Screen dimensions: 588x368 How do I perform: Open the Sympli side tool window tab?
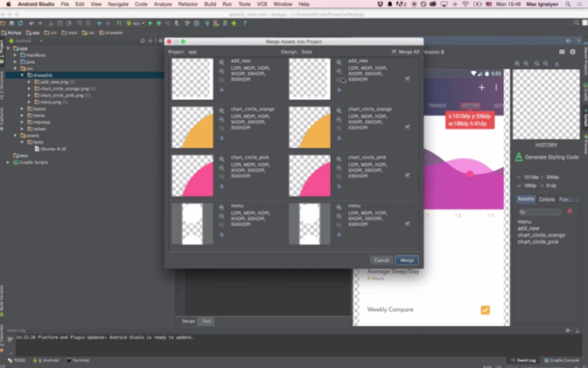pos(585,117)
